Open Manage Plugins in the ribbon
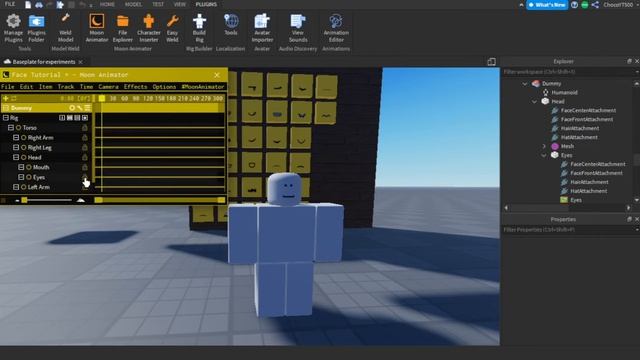 tap(13, 28)
